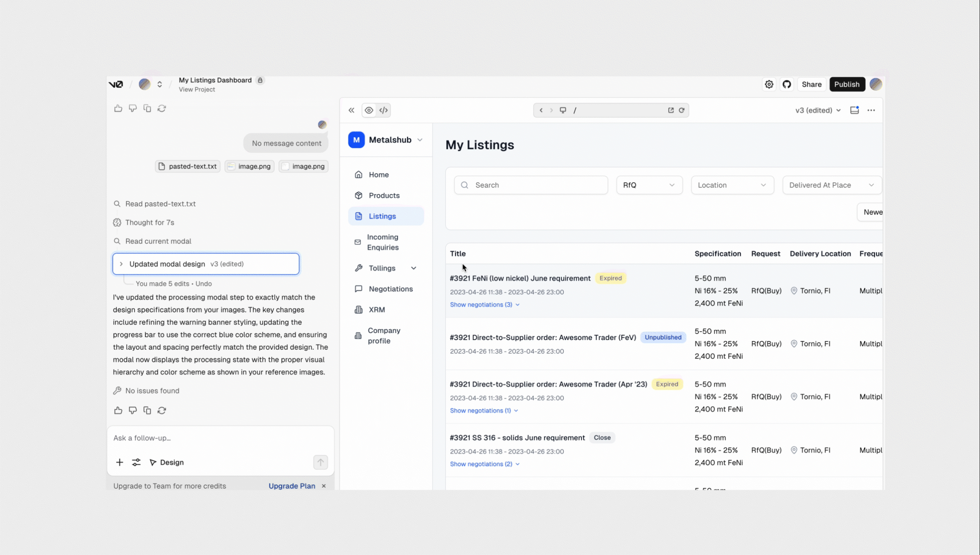Open preview in new tab icon
Image resolution: width=980 pixels, height=555 pixels.
coord(671,110)
